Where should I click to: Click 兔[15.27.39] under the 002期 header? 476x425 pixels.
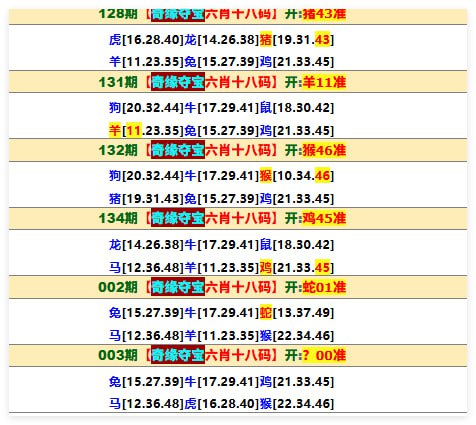click(146, 313)
